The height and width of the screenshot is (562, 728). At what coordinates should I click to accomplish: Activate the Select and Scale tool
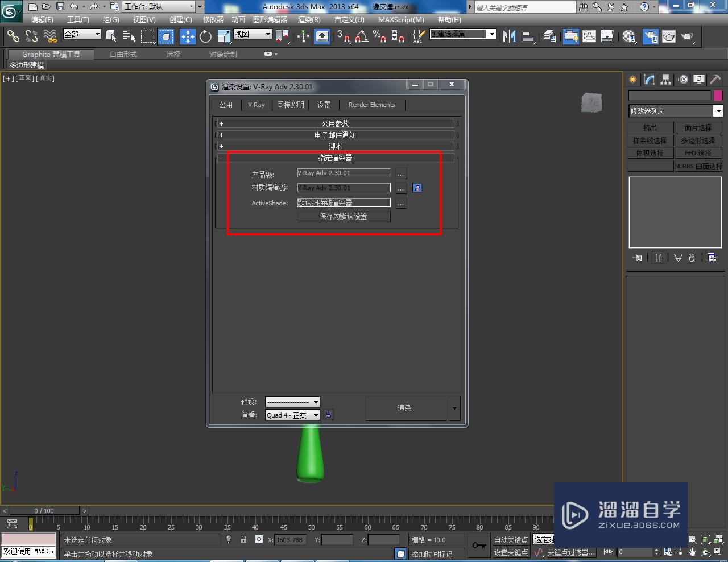[224, 36]
